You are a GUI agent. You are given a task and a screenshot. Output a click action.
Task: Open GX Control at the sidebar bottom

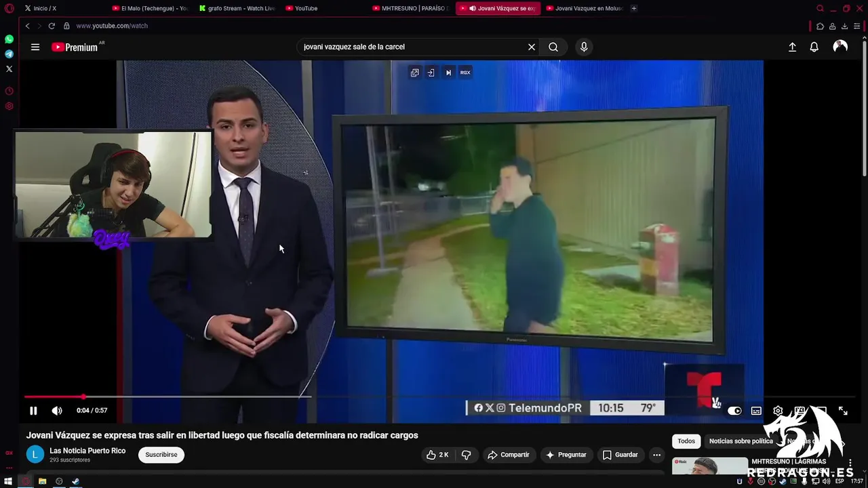coord(9,453)
